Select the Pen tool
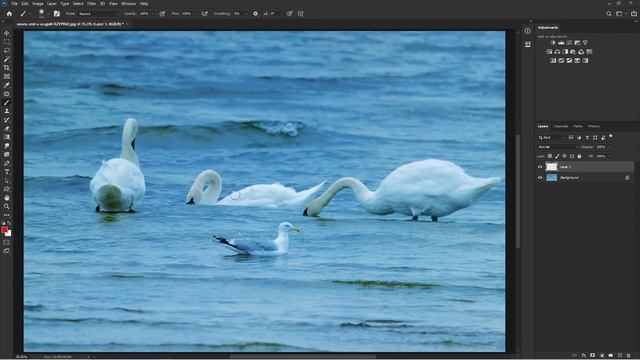Viewport: 640px width, 360px height. click(x=7, y=163)
